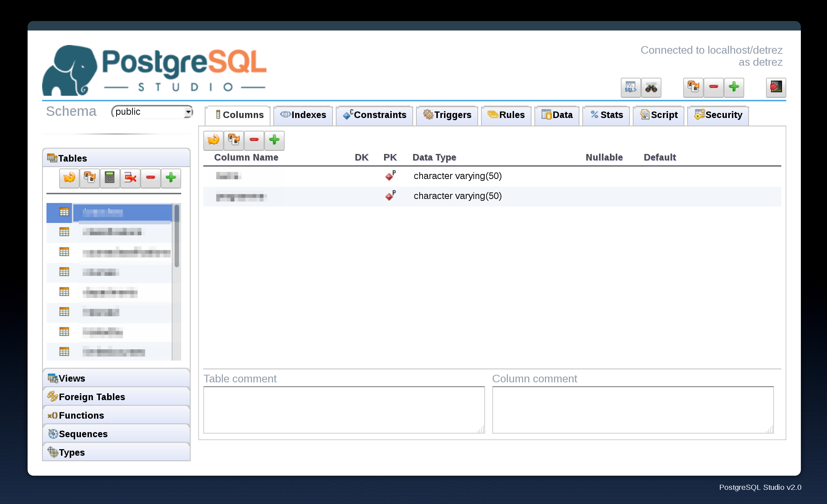827x504 pixels.
Task: Click the green plus add icon in toolbar
Action: [273, 140]
